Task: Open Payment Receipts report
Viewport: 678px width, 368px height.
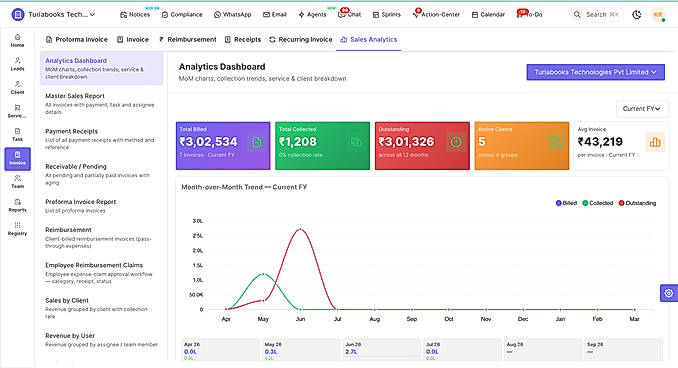Action: click(x=101, y=139)
